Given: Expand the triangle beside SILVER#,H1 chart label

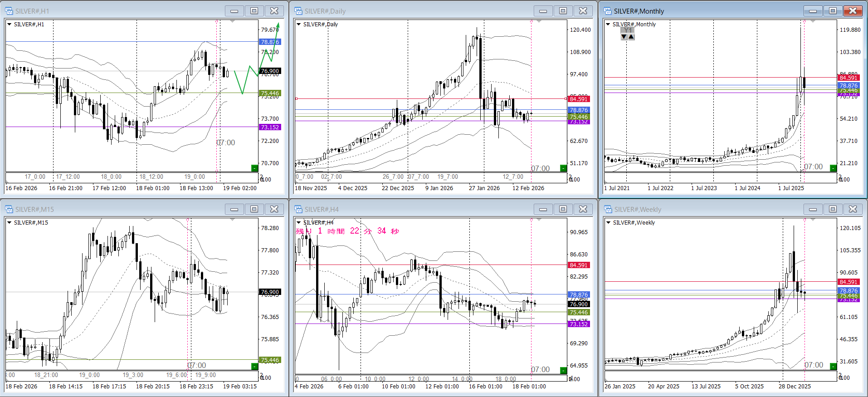Looking at the screenshot, I should point(9,25).
